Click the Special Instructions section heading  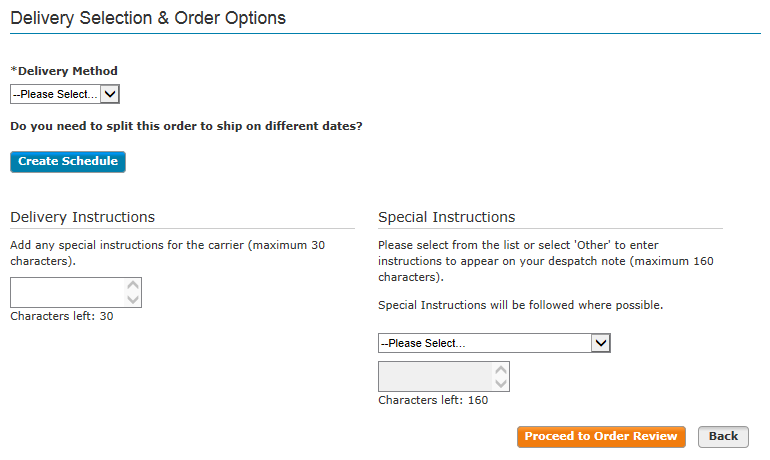point(446,217)
